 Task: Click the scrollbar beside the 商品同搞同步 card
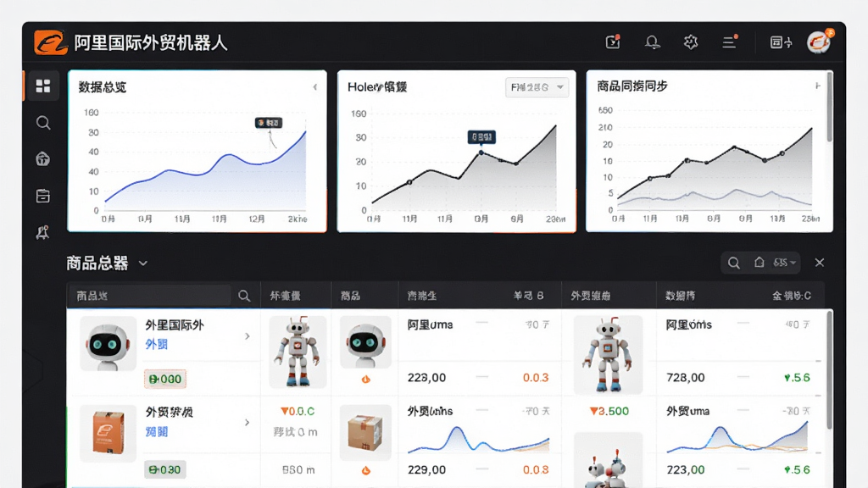pos(829,108)
